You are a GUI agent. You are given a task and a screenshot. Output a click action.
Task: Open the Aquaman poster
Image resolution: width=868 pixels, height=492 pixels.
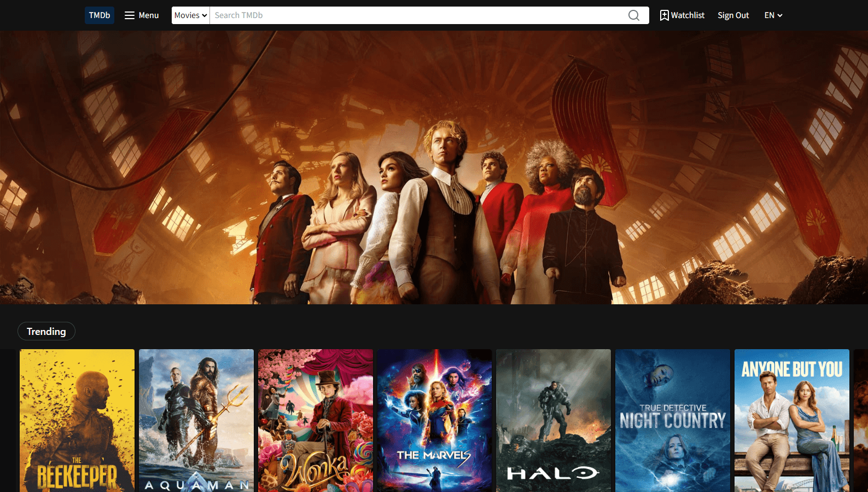[196, 420]
